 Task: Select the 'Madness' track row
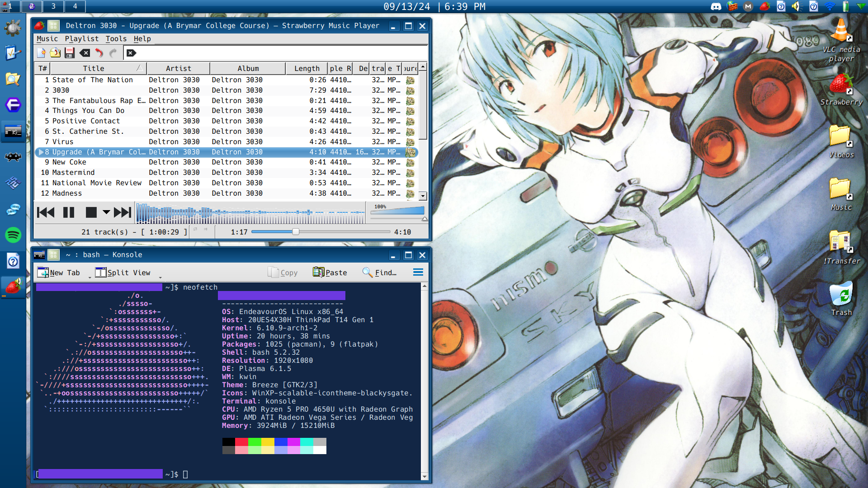pyautogui.click(x=226, y=193)
